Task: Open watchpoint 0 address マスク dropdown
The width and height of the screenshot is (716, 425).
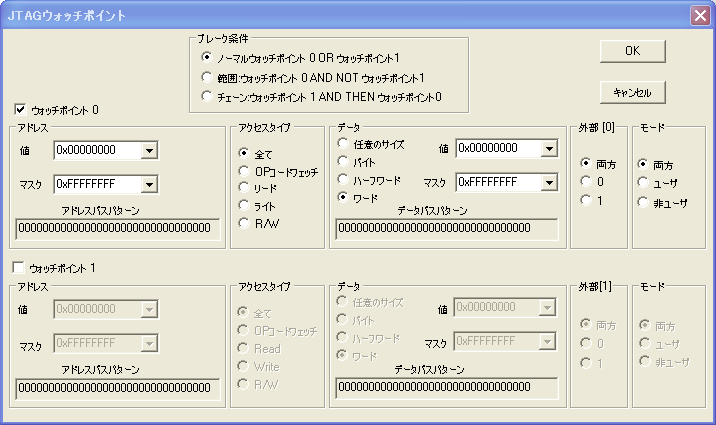Action: (149, 185)
